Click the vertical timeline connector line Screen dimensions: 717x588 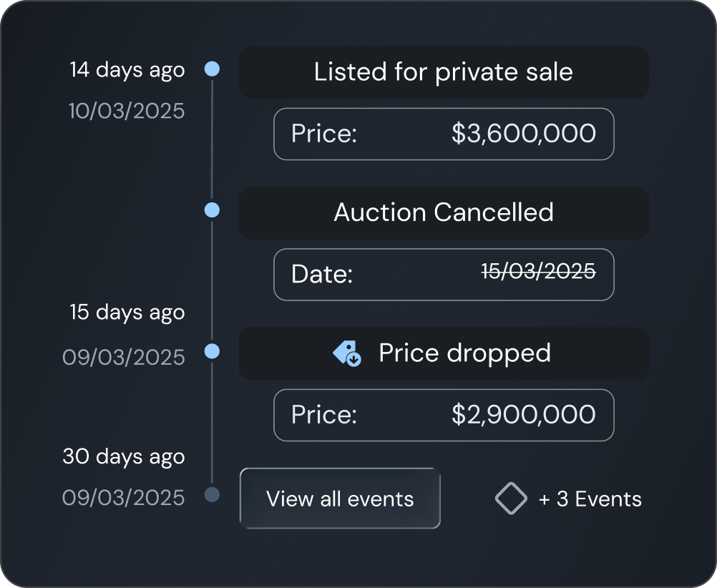point(212,286)
